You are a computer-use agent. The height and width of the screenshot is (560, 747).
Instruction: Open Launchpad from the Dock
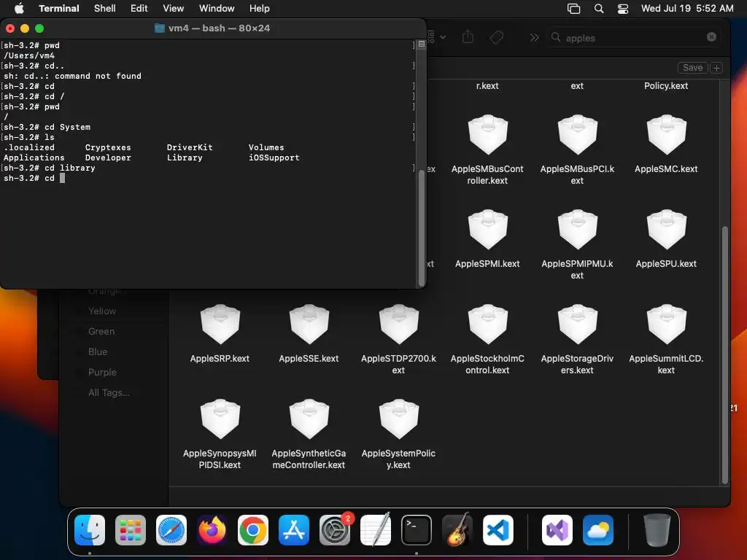131,530
